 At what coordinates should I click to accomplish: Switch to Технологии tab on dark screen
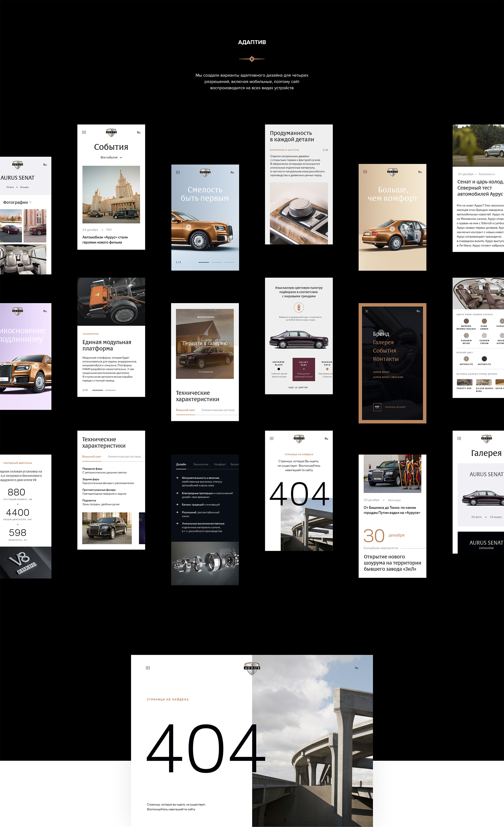201,464
